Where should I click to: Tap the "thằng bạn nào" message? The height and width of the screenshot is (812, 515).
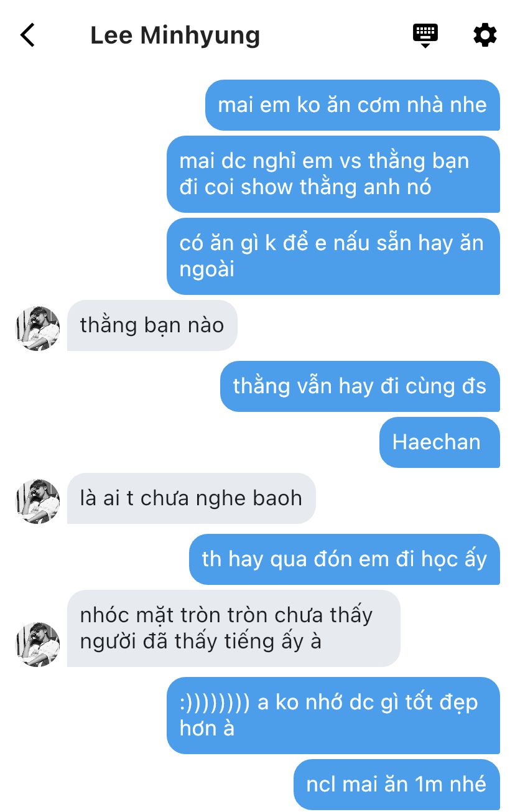pos(152,325)
